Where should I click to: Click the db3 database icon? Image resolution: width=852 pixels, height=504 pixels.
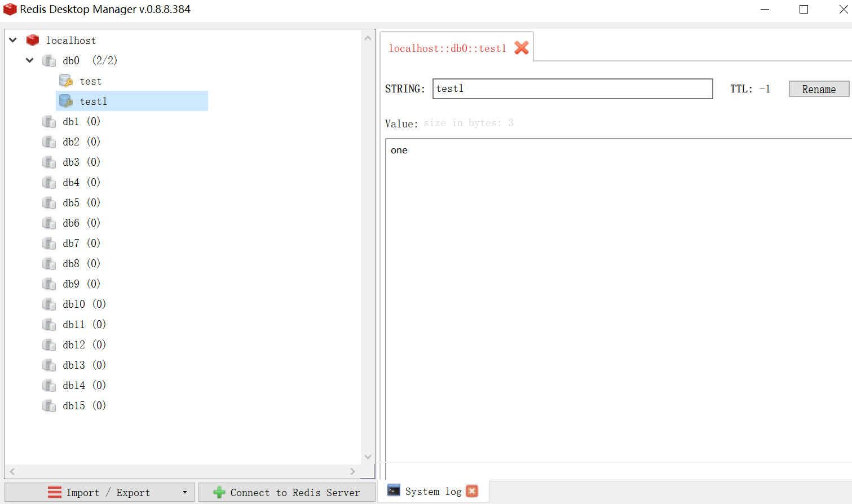(x=49, y=162)
